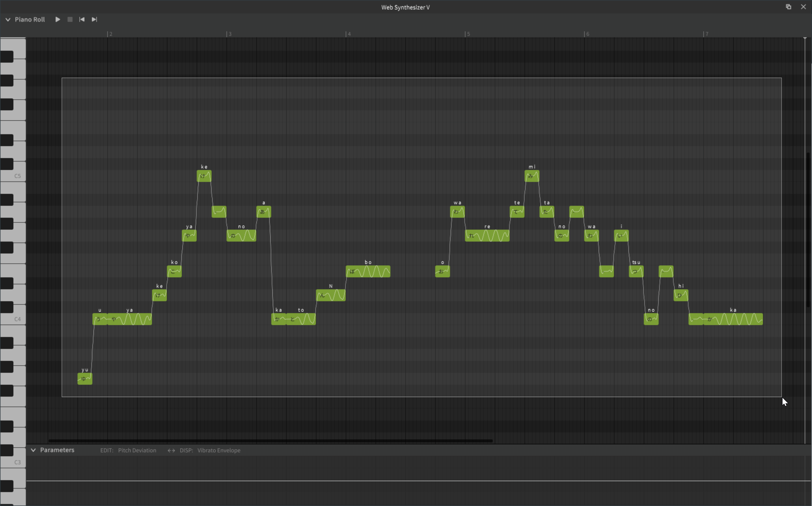812x506 pixels.
Task: Click the vertical scrollbar on right edge
Action: 808,230
